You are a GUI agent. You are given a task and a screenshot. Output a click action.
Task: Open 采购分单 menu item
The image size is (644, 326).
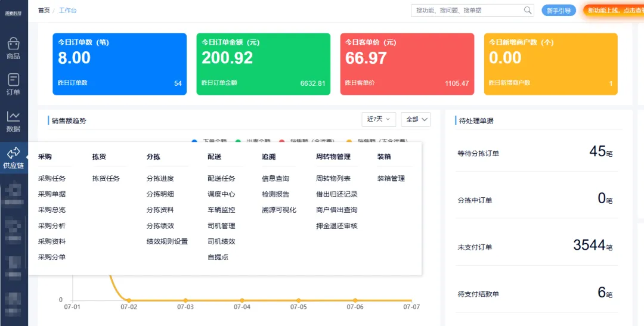pos(52,257)
